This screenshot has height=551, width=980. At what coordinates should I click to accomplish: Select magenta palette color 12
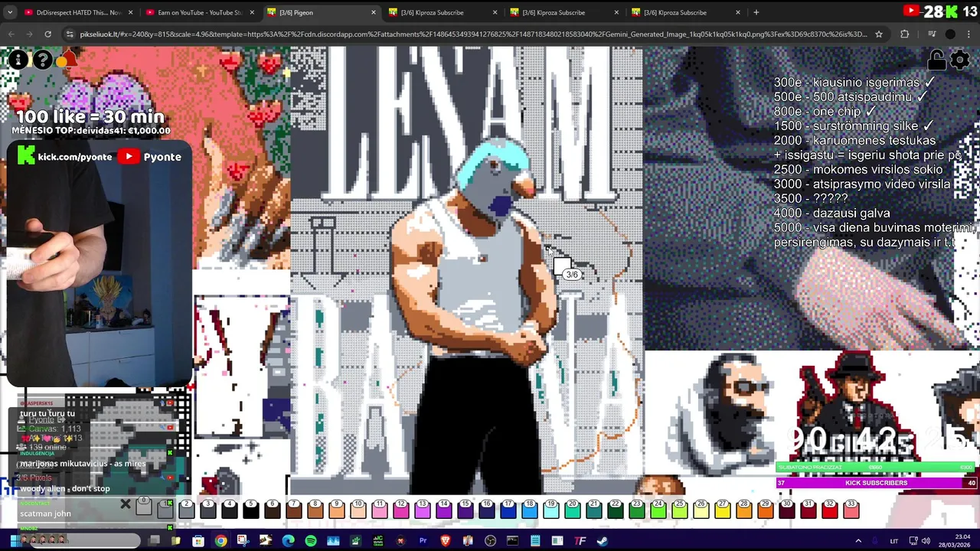pyautogui.click(x=401, y=508)
